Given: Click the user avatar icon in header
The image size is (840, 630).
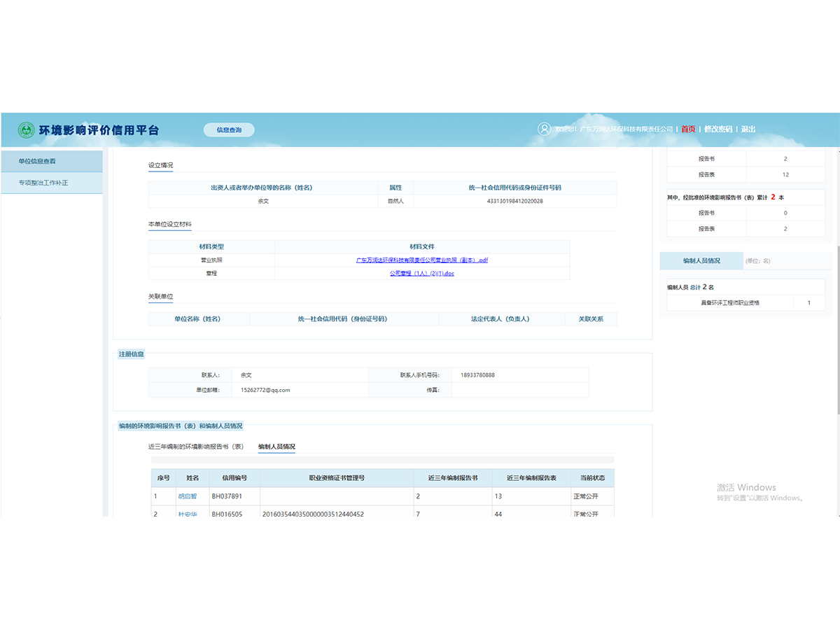Looking at the screenshot, I should point(544,129).
